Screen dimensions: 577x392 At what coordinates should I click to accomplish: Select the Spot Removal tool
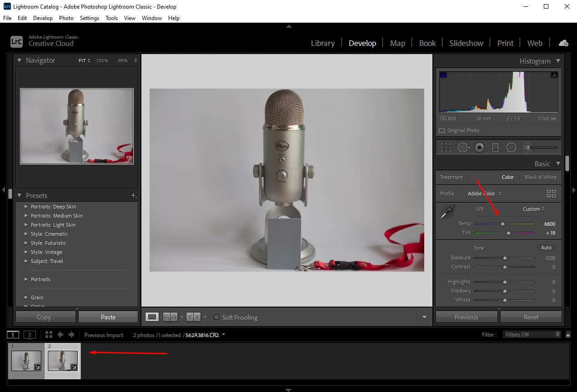463,147
